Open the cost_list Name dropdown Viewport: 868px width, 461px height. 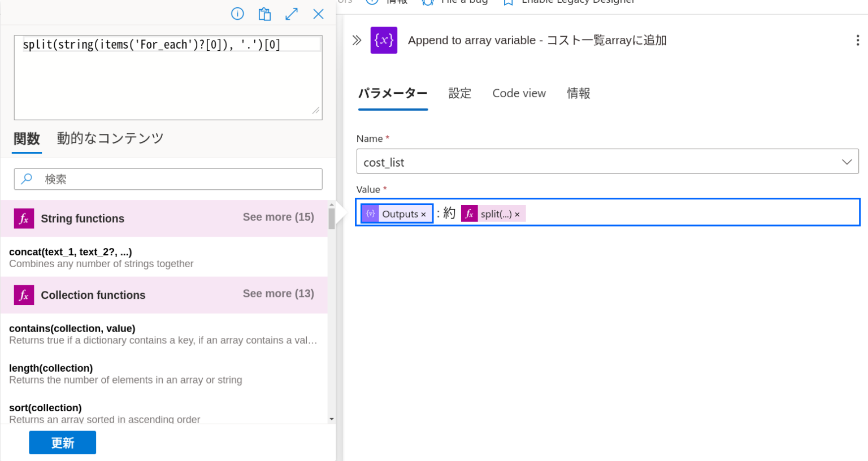click(847, 162)
